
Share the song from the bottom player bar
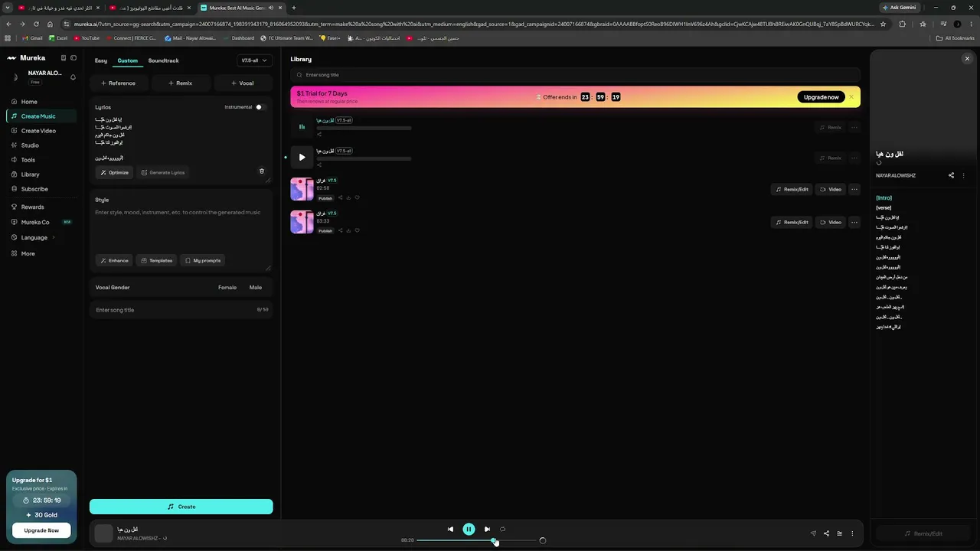coord(826,533)
